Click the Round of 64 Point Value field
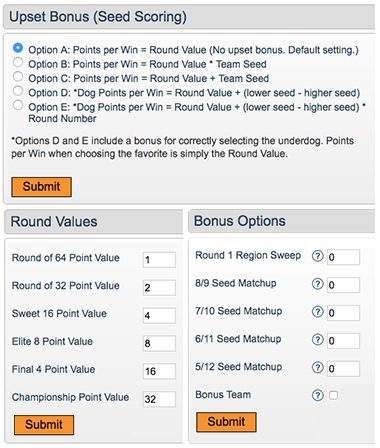The height and width of the screenshot is (448, 380). click(159, 260)
